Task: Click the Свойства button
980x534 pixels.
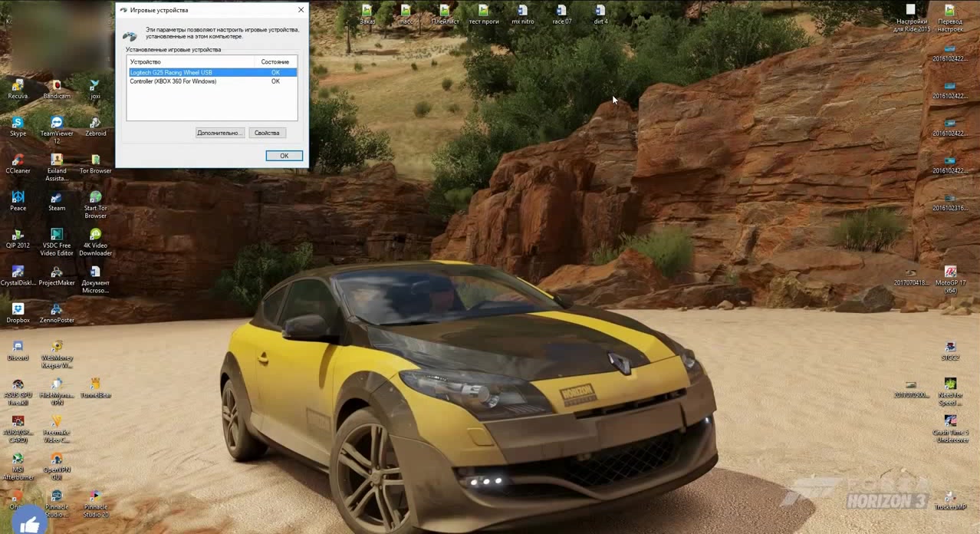Action: [x=267, y=133]
